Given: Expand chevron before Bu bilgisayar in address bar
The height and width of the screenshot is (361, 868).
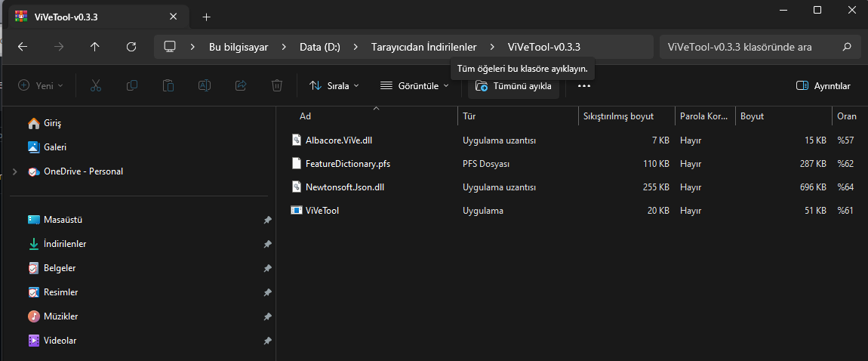Looking at the screenshot, I should 192,47.
